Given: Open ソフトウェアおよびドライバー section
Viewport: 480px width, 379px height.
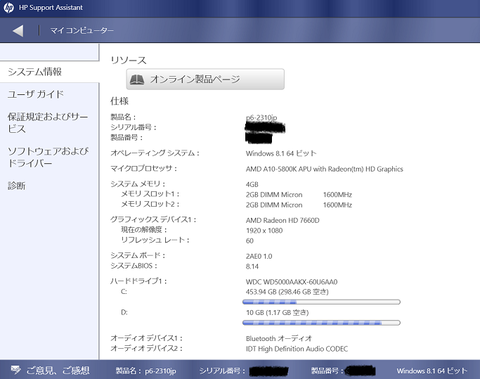Looking at the screenshot, I should point(48,157).
